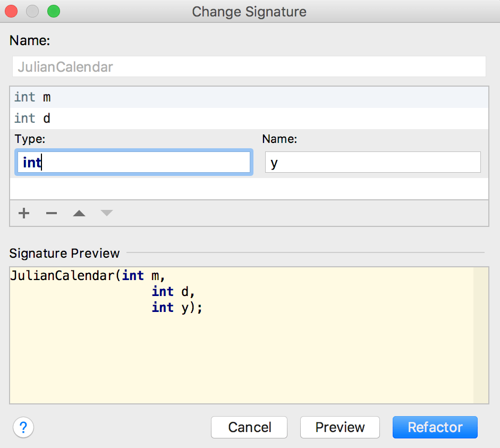The image size is (500, 448).
Task: Click the 'int y' line in Signature Preview
Action: (175, 307)
